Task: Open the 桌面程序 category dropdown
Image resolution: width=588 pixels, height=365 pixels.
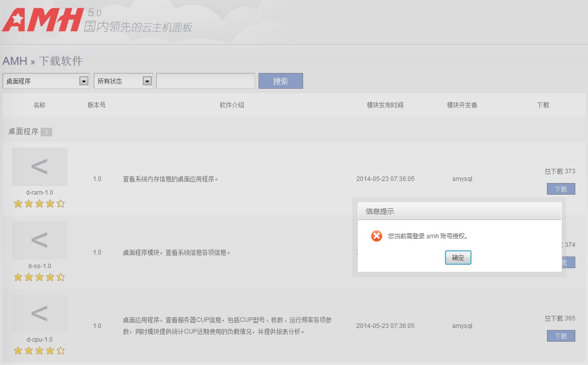Action: (46, 81)
